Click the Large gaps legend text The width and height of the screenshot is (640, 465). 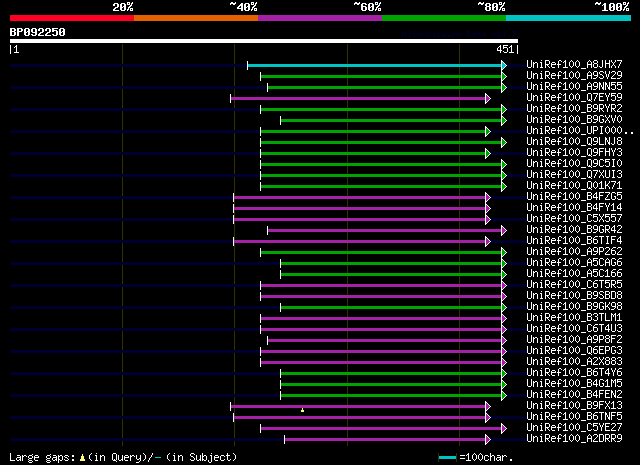point(123,457)
